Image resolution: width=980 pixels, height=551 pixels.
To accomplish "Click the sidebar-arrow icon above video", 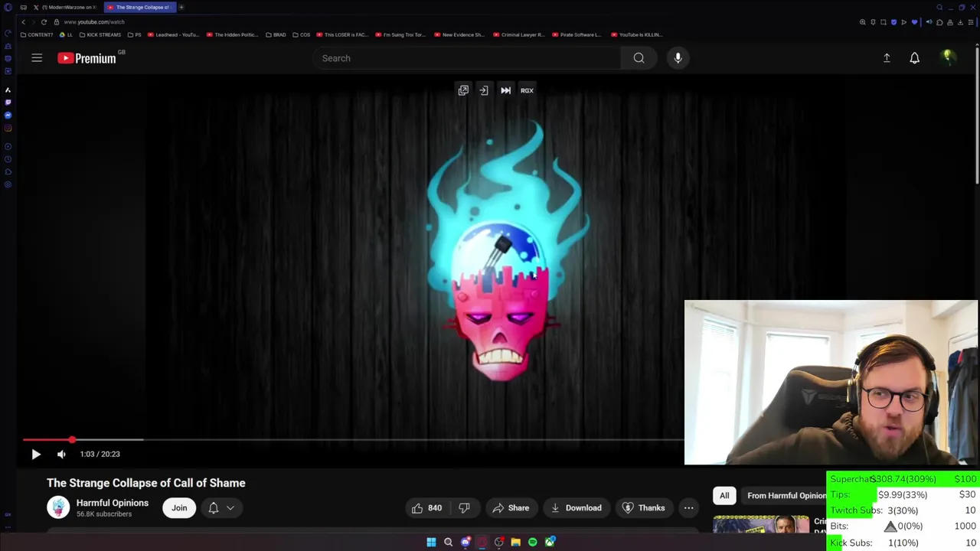I will 484,90.
